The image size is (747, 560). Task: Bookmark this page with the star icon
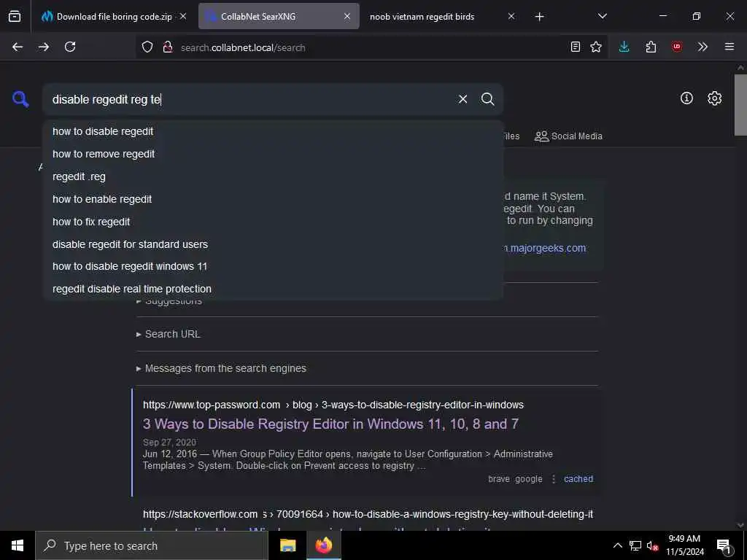tap(596, 47)
